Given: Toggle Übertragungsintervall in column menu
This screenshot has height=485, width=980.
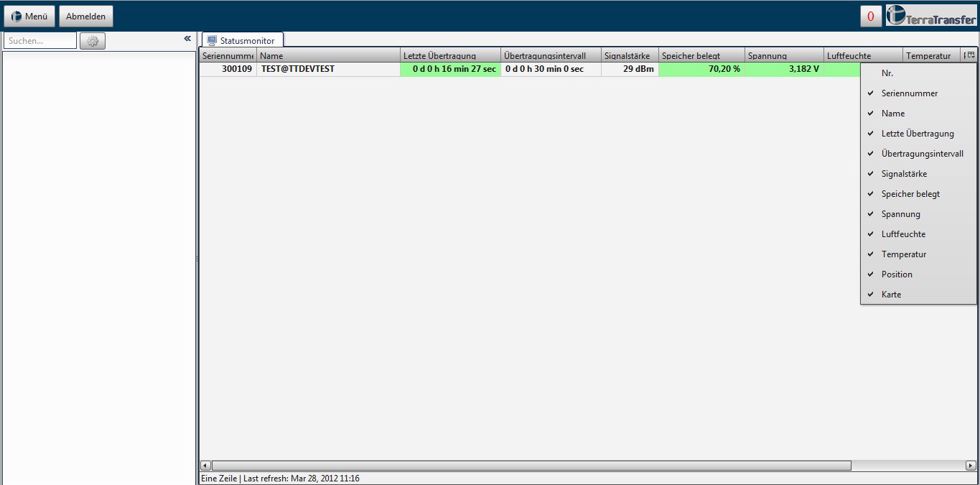Looking at the screenshot, I should click(918, 154).
